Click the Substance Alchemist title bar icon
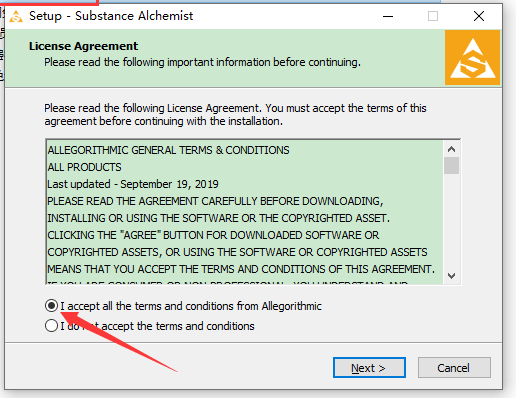516x398 pixels. (x=16, y=16)
